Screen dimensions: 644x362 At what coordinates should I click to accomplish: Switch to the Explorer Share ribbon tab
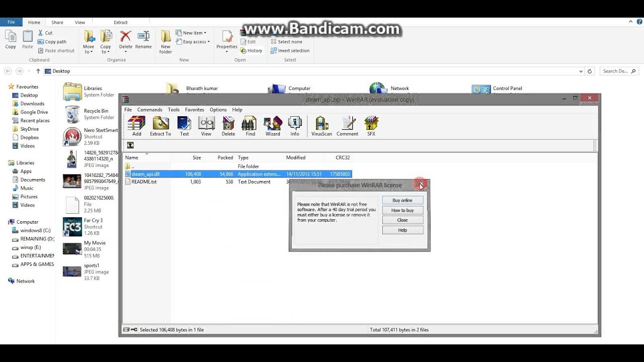pos(57,23)
